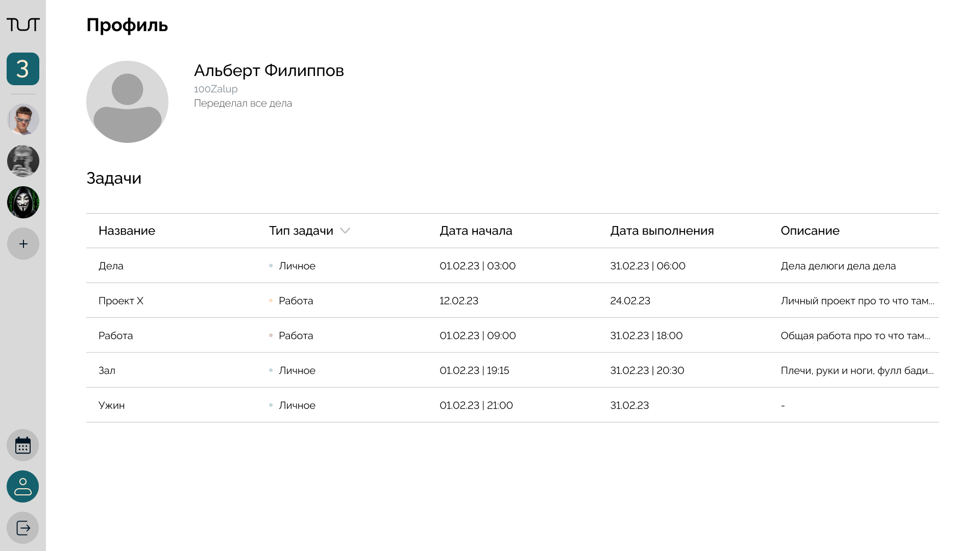Select the Зал task row

107,370
